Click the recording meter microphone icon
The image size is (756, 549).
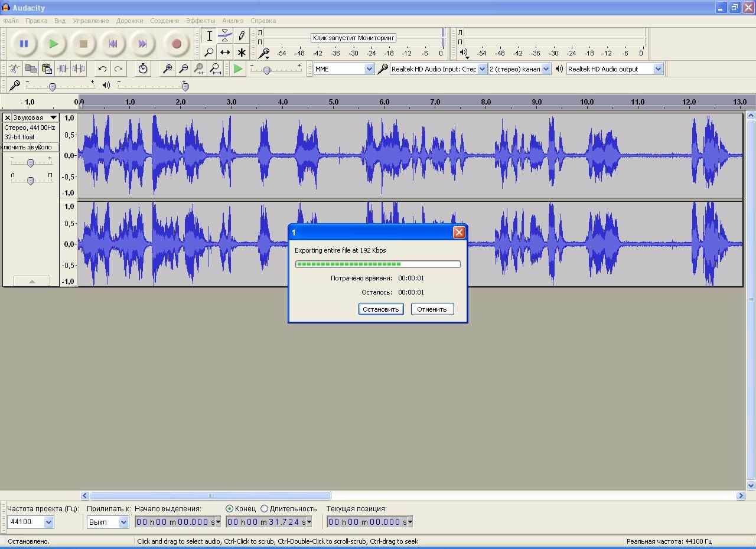click(265, 54)
